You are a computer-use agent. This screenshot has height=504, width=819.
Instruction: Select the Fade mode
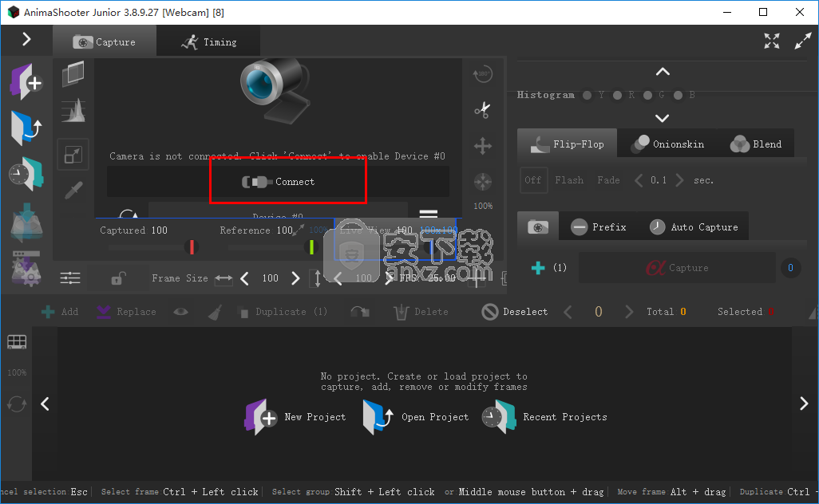tap(608, 180)
